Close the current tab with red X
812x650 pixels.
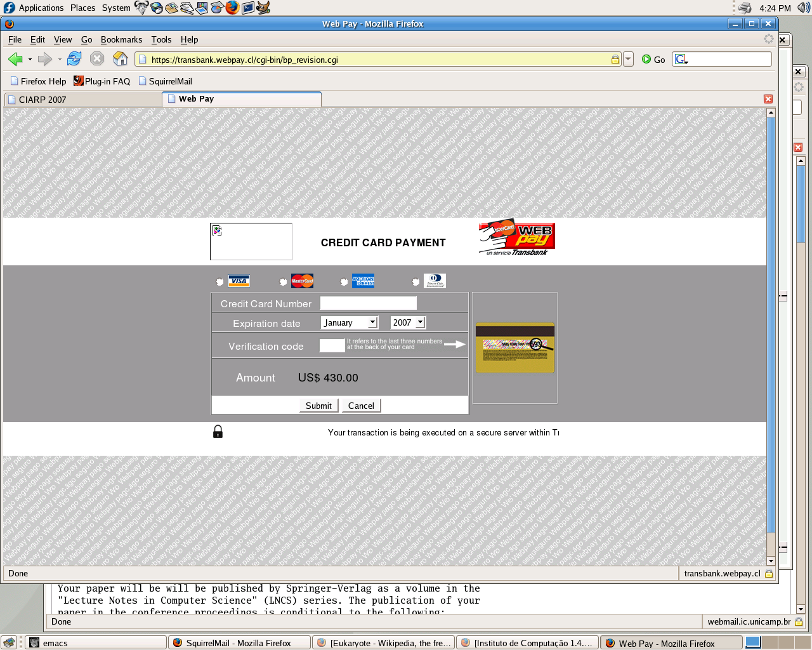pos(768,99)
